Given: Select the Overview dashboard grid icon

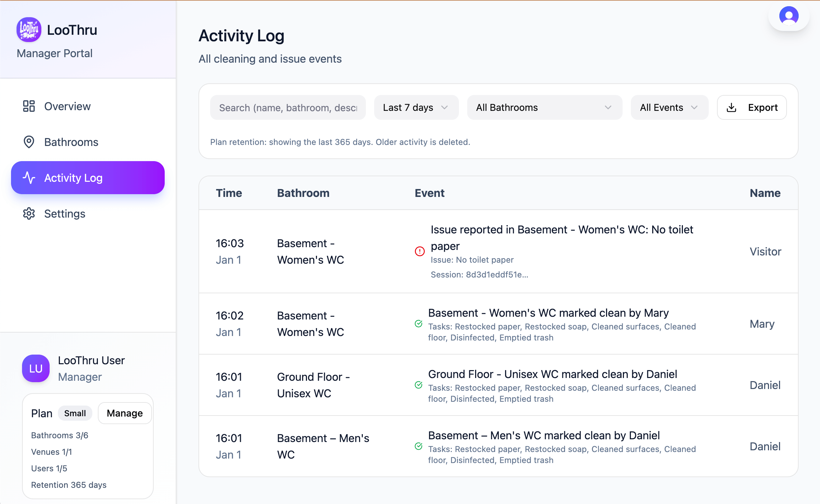Looking at the screenshot, I should point(29,106).
